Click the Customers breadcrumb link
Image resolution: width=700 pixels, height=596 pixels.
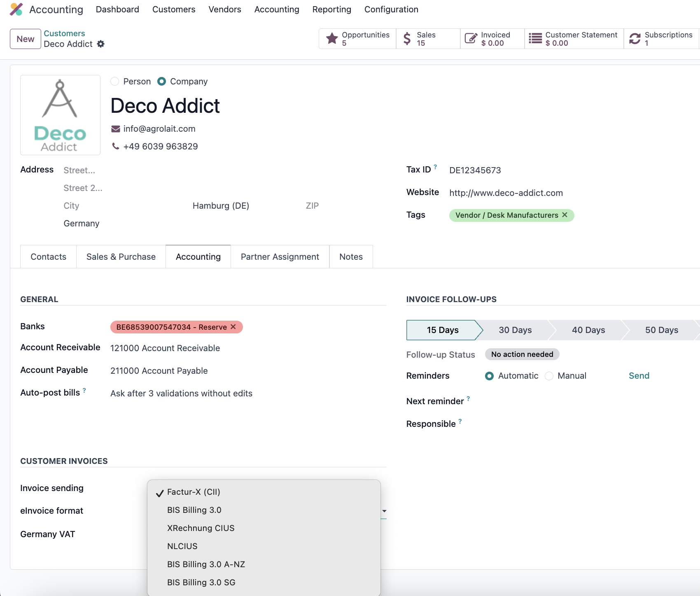pos(64,33)
